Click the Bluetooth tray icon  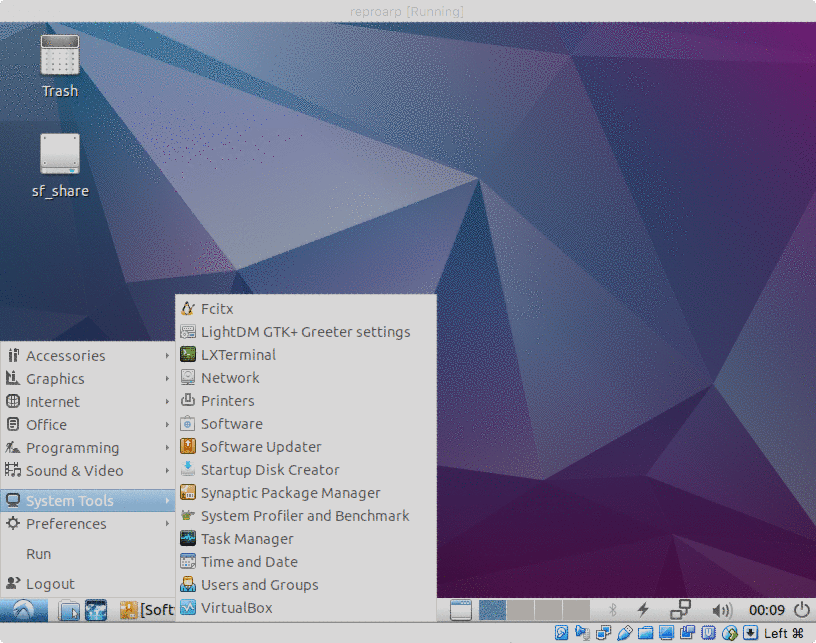[x=613, y=610]
